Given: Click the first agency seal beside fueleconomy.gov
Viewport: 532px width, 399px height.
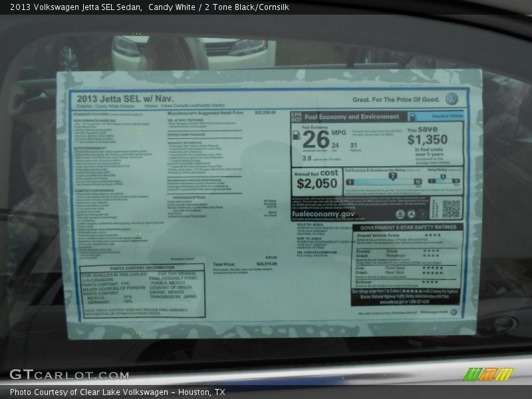Looking at the screenshot, I should tap(401, 214).
